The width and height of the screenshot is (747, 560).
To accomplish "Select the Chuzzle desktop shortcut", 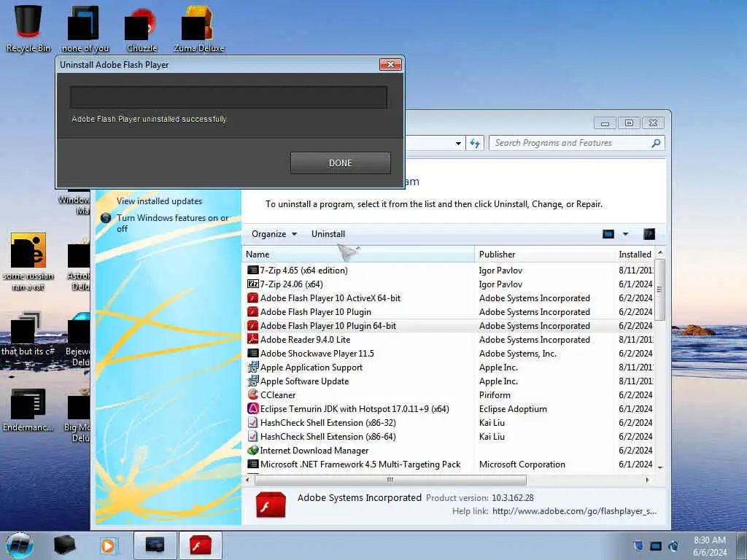I will [x=142, y=28].
